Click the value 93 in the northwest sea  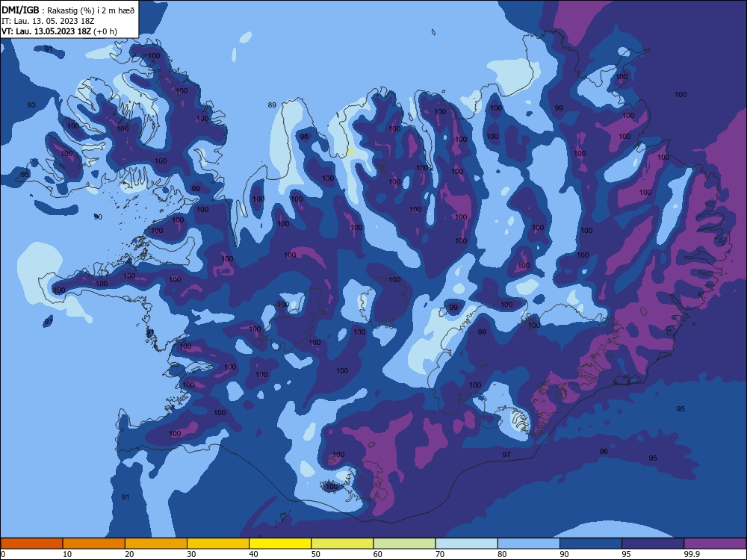pyautogui.click(x=31, y=105)
